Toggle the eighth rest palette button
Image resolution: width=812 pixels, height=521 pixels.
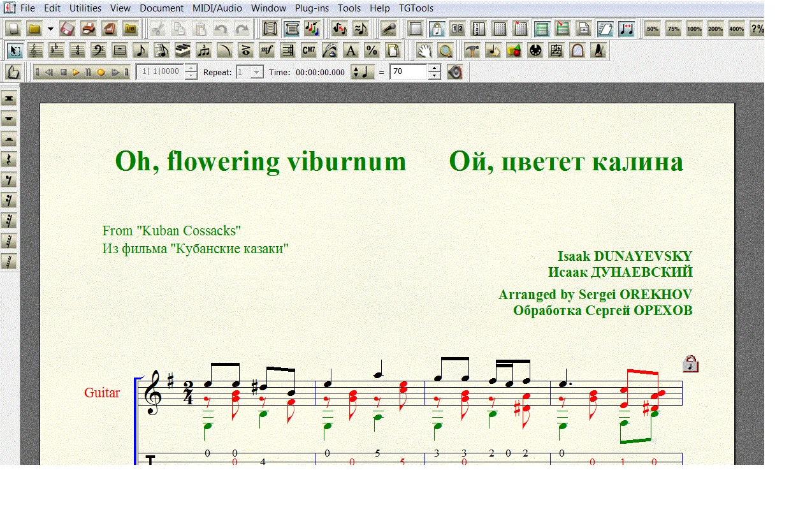tap(10, 180)
